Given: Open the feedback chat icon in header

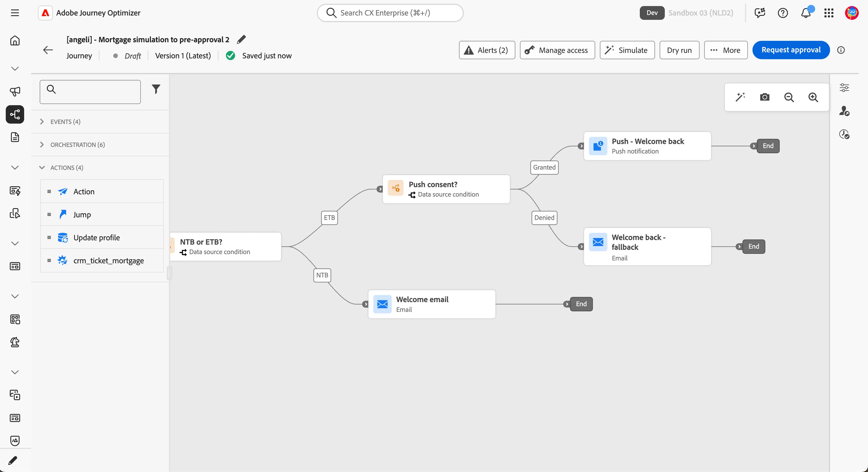Looking at the screenshot, I should (760, 13).
